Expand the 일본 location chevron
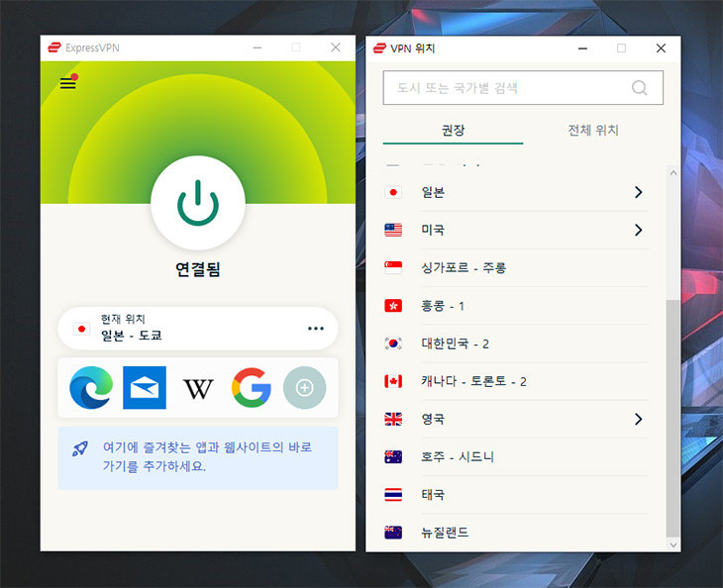 pos(639,192)
